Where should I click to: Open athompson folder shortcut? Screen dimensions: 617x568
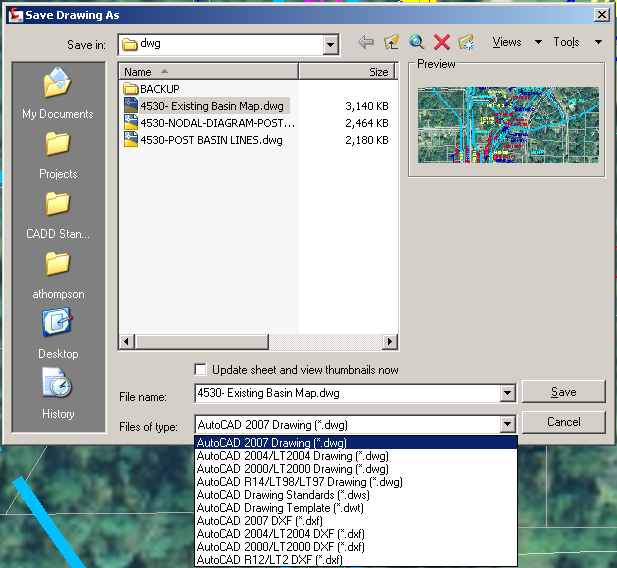click(x=58, y=276)
